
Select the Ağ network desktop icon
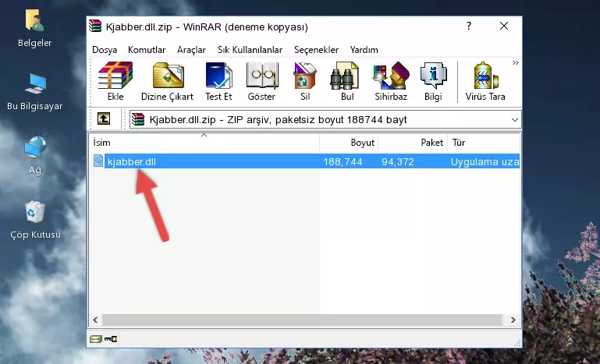(35, 156)
